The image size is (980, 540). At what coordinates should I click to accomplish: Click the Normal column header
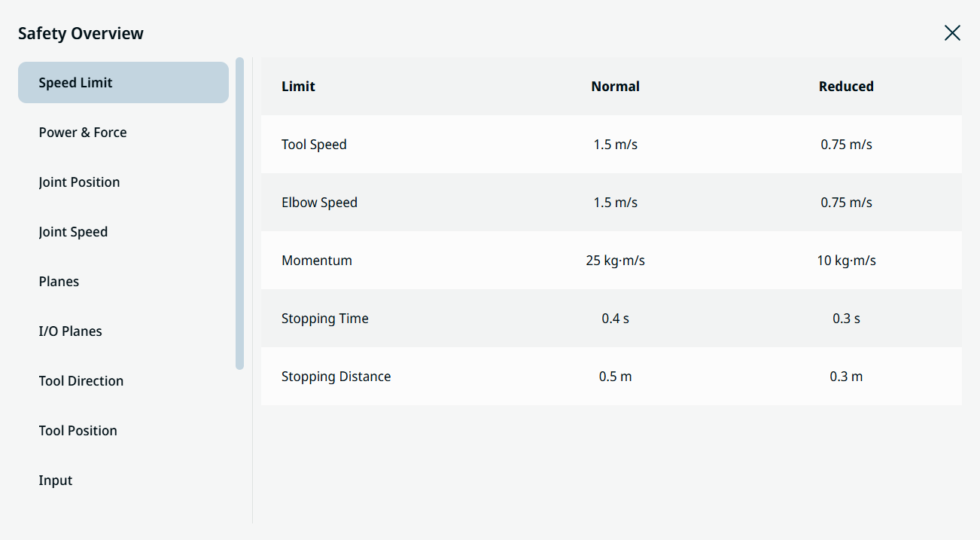click(615, 87)
